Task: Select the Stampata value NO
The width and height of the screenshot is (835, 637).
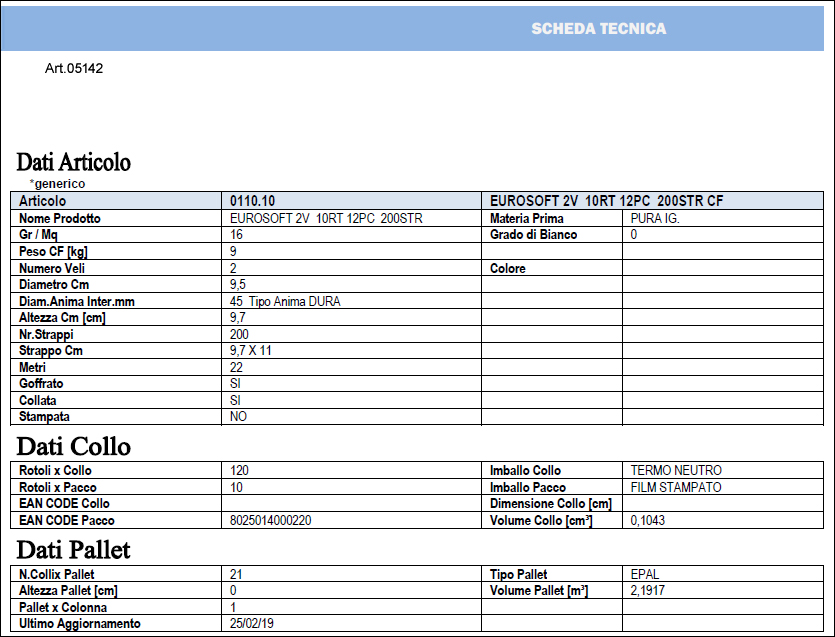Action: pyautogui.click(x=238, y=416)
